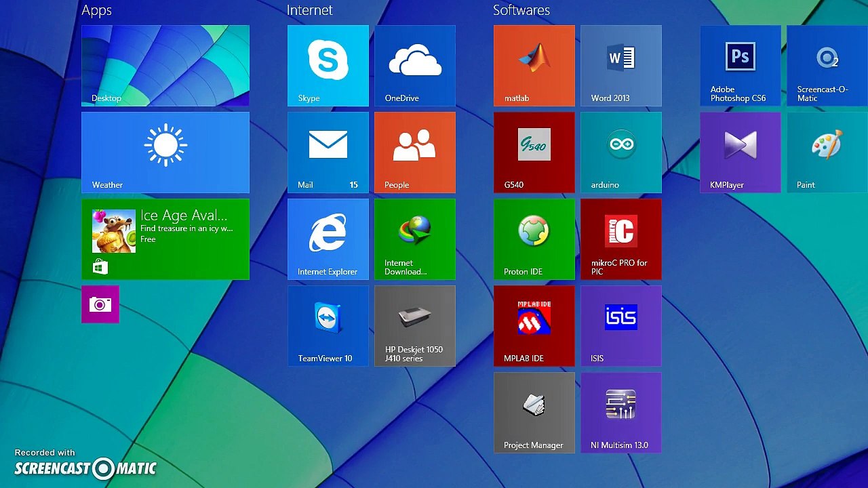
Task: Open the Desktop tile
Action: 165,66
